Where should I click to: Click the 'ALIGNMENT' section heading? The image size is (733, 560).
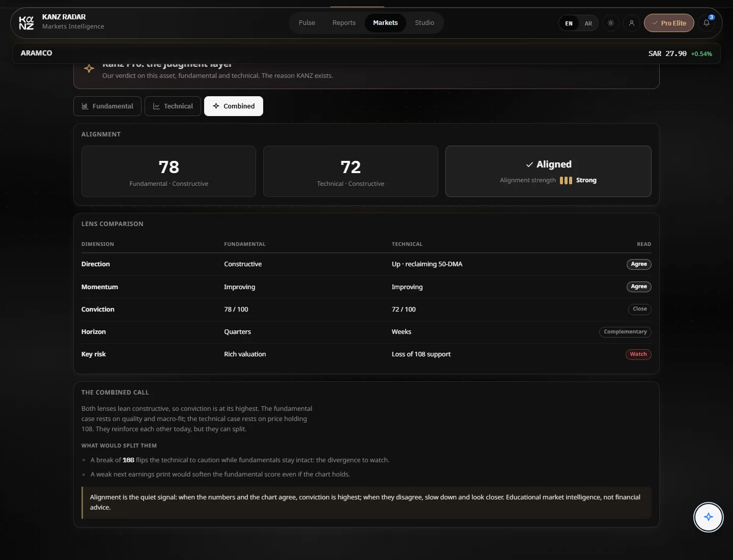[101, 134]
